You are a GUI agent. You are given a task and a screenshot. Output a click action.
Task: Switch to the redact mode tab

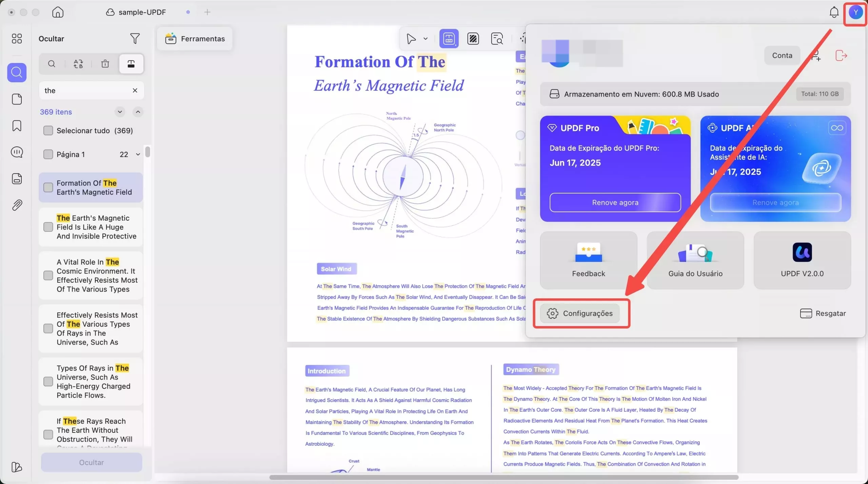[x=131, y=64]
